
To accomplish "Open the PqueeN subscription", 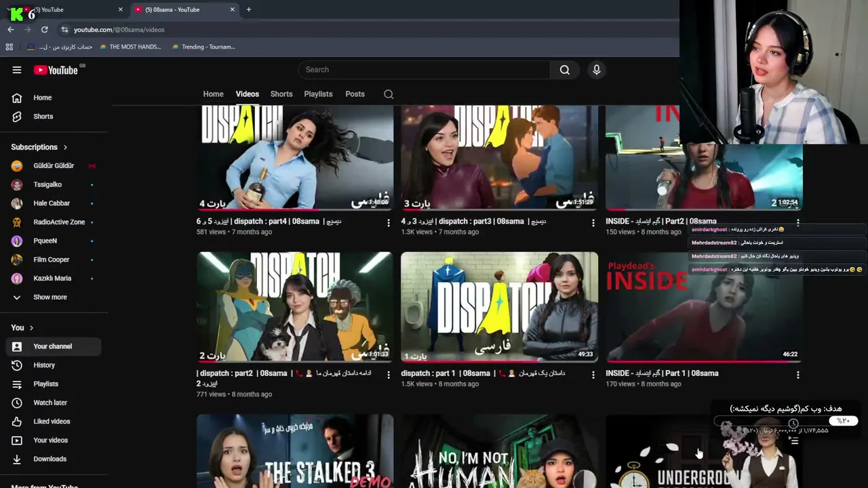I will tap(54, 241).
